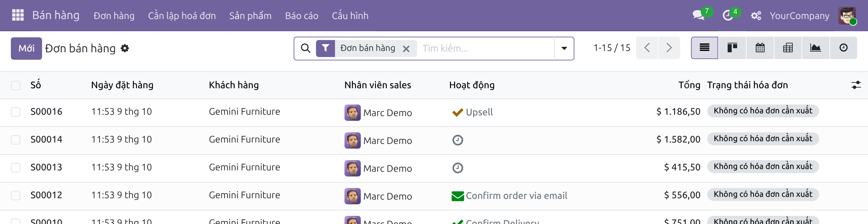The width and height of the screenshot is (868, 224).
Task: Select the checkbox for order S00016
Action: 16,112
